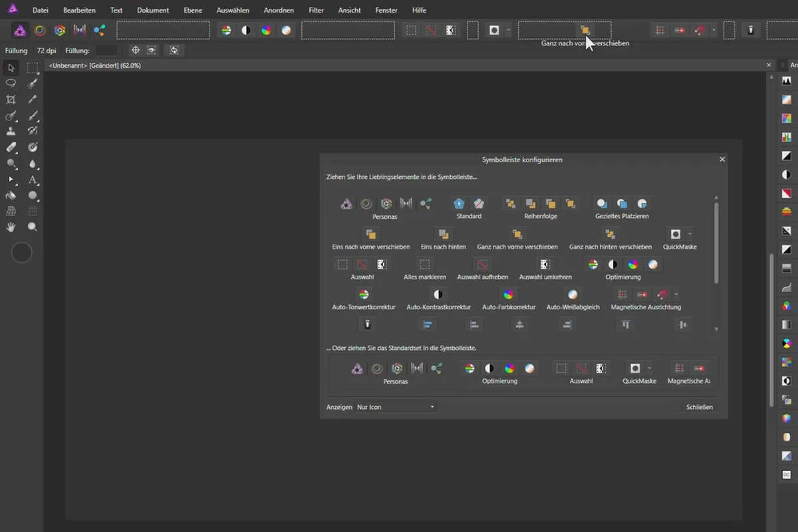Click the Levels histogram adjustment icon in right panel
The image size is (798, 532).
[787, 81]
